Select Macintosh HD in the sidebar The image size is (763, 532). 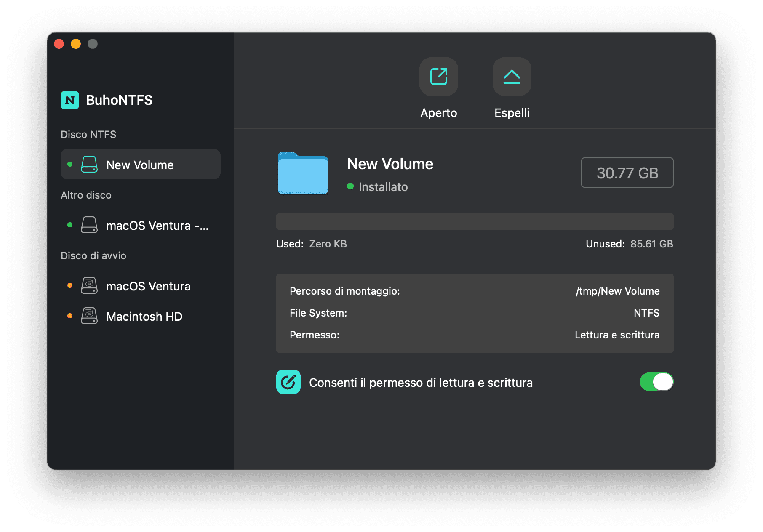click(x=141, y=316)
